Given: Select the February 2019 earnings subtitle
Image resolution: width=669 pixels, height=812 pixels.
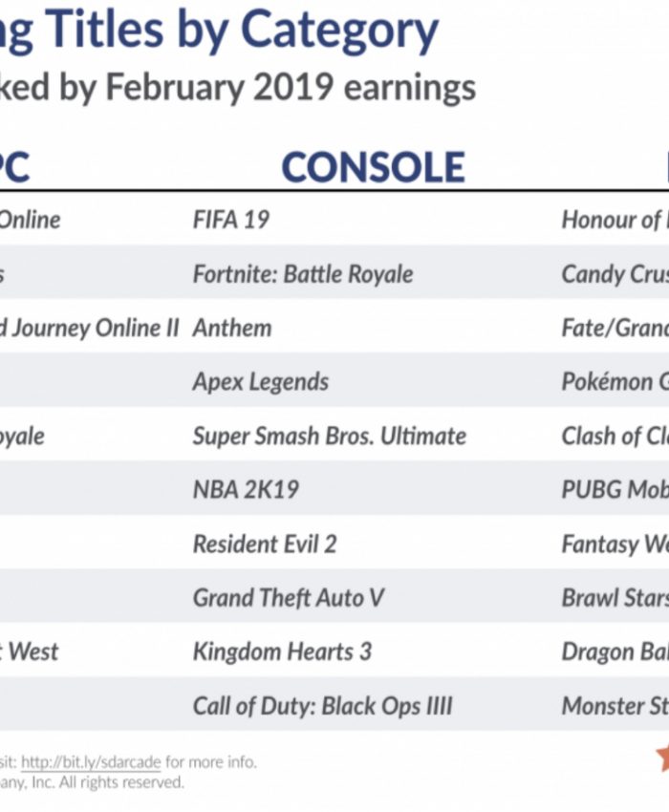Looking at the screenshot, I should [239, 87].
